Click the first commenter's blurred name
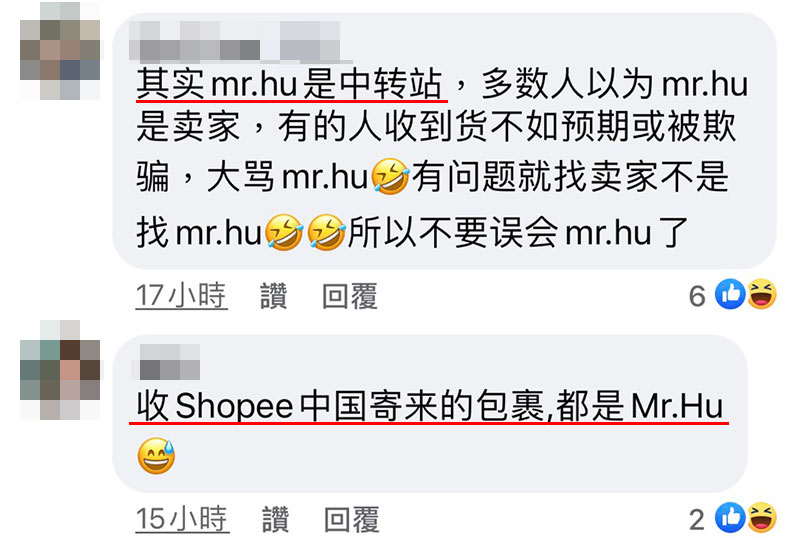Viewport: 800px width, 540px height. click(x=235, y=42)
